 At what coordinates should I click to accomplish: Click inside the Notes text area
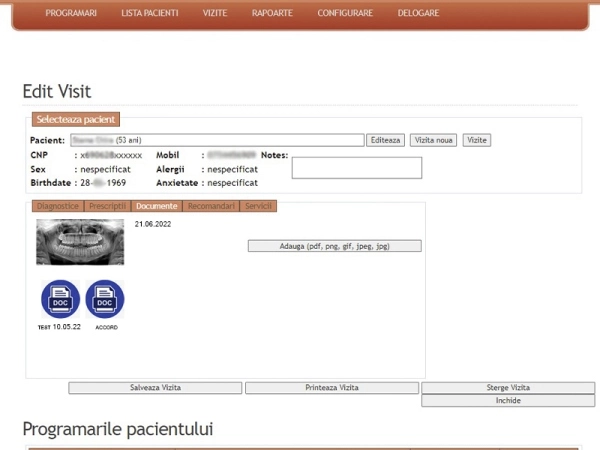pos(357,168)
